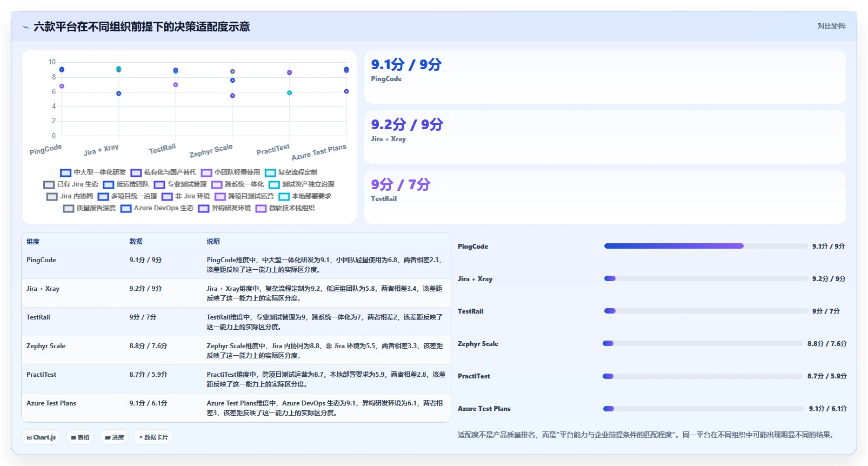Toggle the 跨系统一体化 legend series
This screenshot has height=466, width=868.
(238, 184)
